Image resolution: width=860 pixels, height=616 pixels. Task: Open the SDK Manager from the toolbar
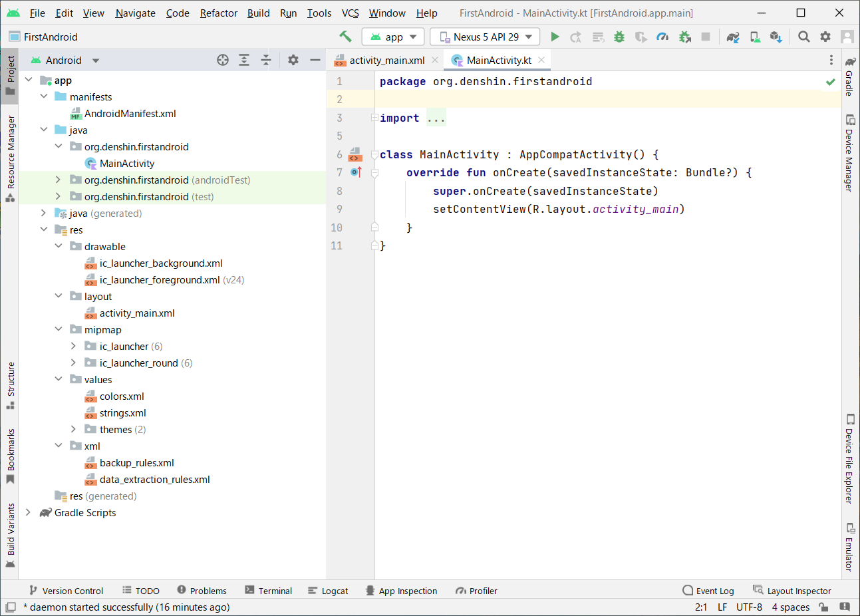coord(776,37)
